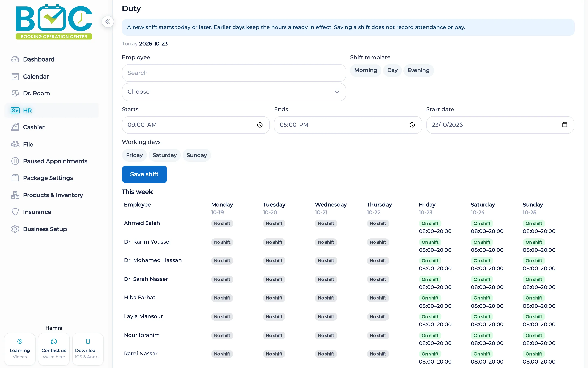Image resolution: width=588 pixels, height=368 pixels.
Task: Click the Rami Nassar employee row name
Action: click(141, 353)
